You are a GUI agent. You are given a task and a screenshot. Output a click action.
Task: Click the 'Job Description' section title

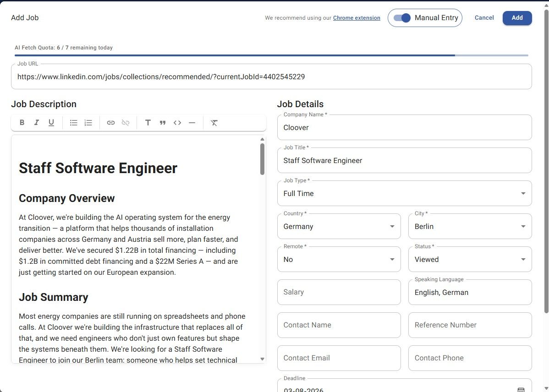tap(44, 104)
